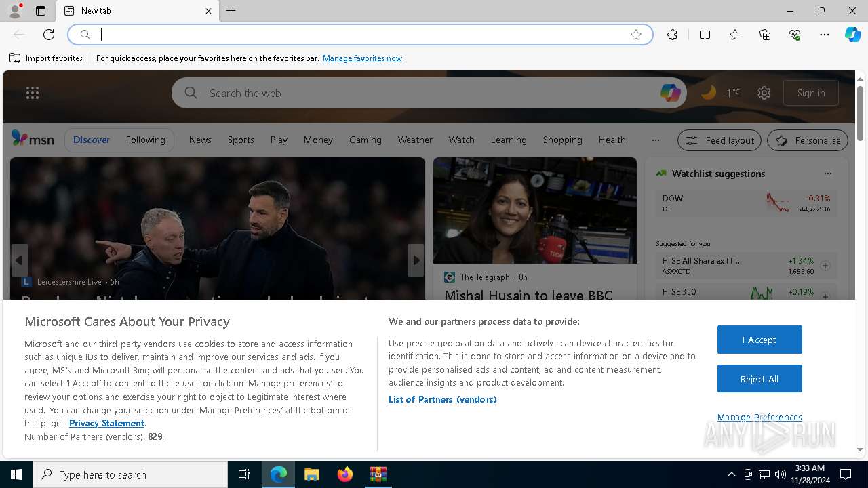Go to the msn logo home
The height and width of the screenshot is (488, 868).
tap(33, 139)
